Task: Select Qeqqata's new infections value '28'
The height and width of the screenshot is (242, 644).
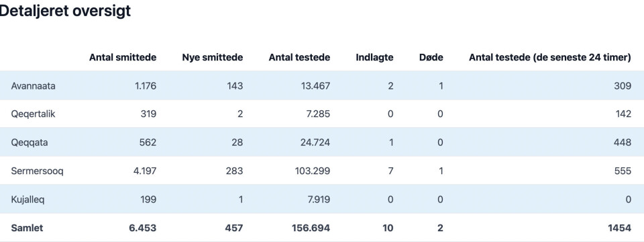Action: 237,143
